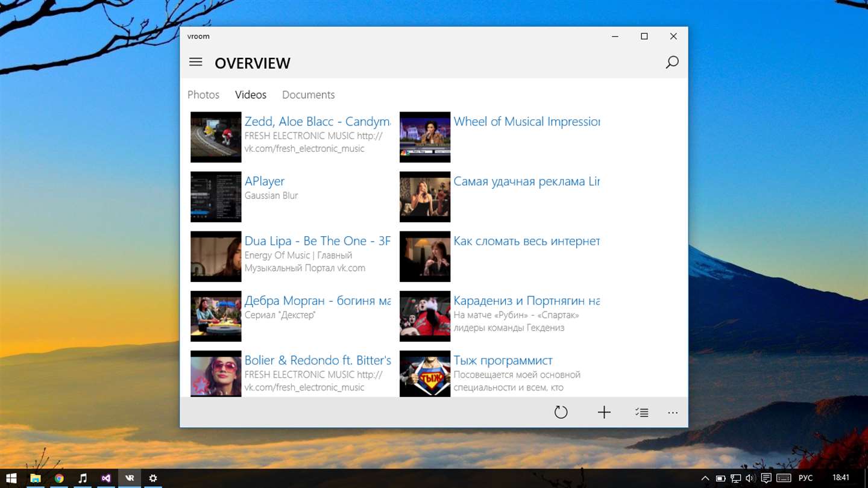Open search with the magnifier icon
The image size is (868, 488).
[671, 63]
